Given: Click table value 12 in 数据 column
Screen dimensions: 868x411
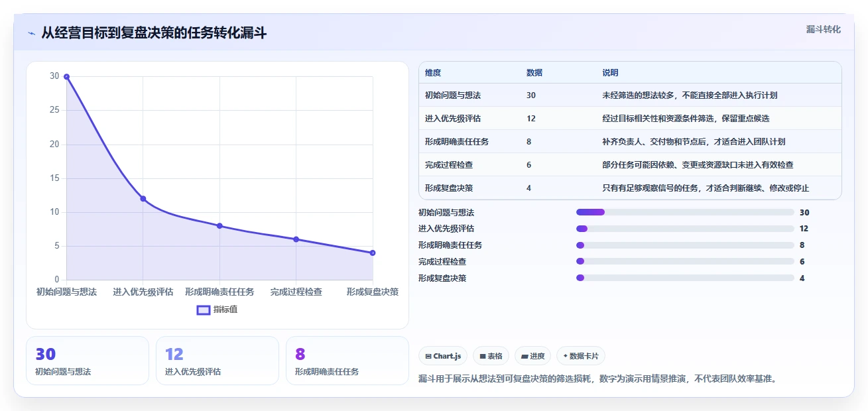Looking at the screenshot, I should point(531,119).
